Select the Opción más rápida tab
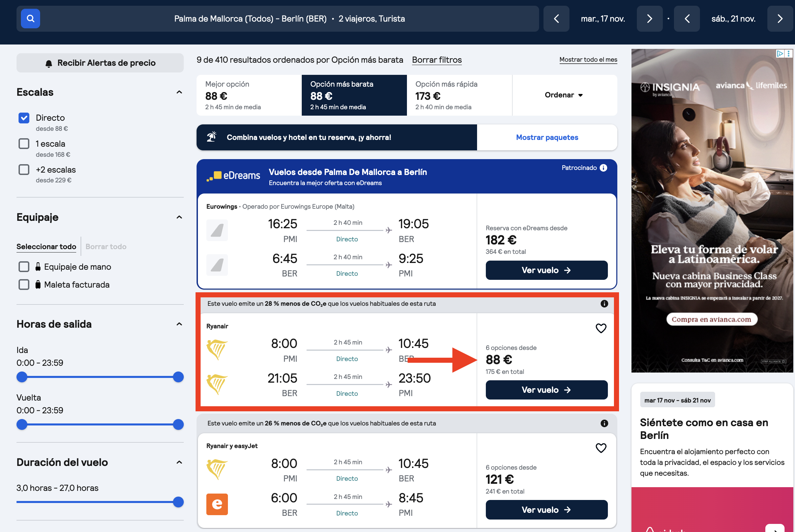795x532 pixels. [460, 95]
